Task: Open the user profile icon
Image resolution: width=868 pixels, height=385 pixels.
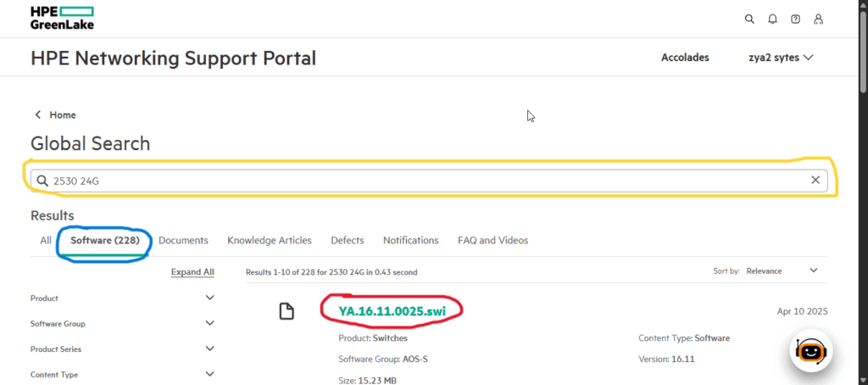Action: click(x=818, y=19)
